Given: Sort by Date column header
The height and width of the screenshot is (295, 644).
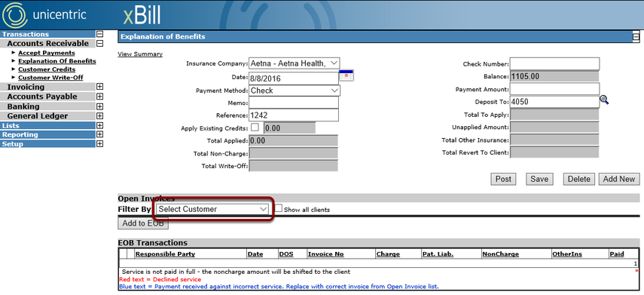Looking at the screenshot, I should (x=255, y=254).
